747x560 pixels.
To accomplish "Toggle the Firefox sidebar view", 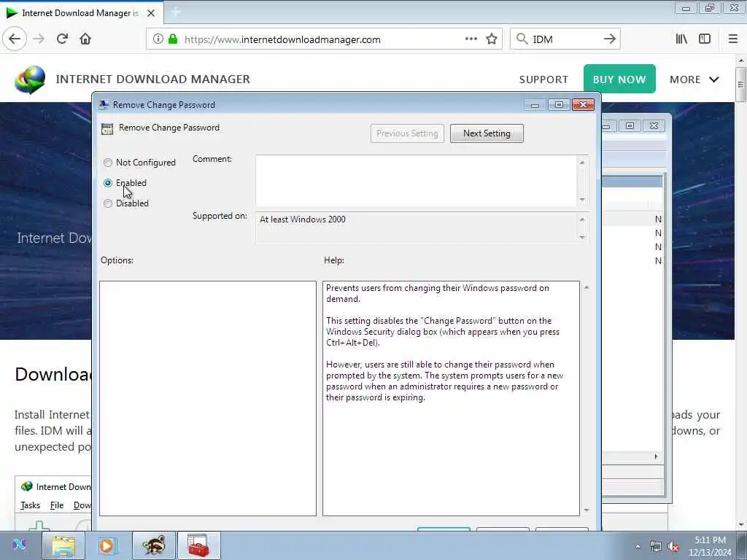I will (x=705, y=39).
